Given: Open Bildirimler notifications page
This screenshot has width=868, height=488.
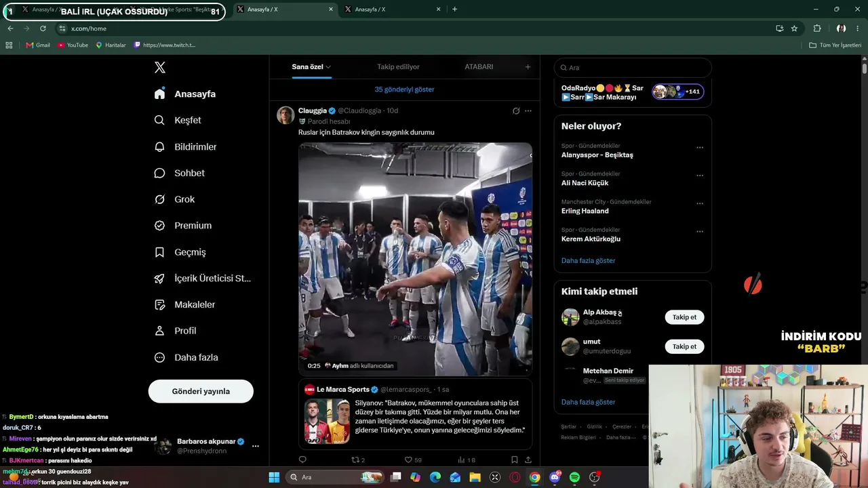Looking at the screenshot, I should click(185, 146).
